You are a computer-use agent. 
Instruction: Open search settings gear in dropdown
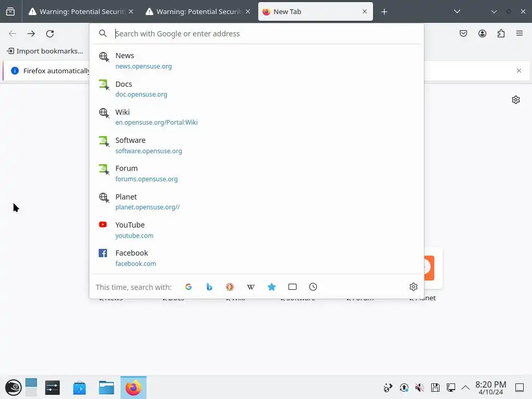tap(413, 287)
